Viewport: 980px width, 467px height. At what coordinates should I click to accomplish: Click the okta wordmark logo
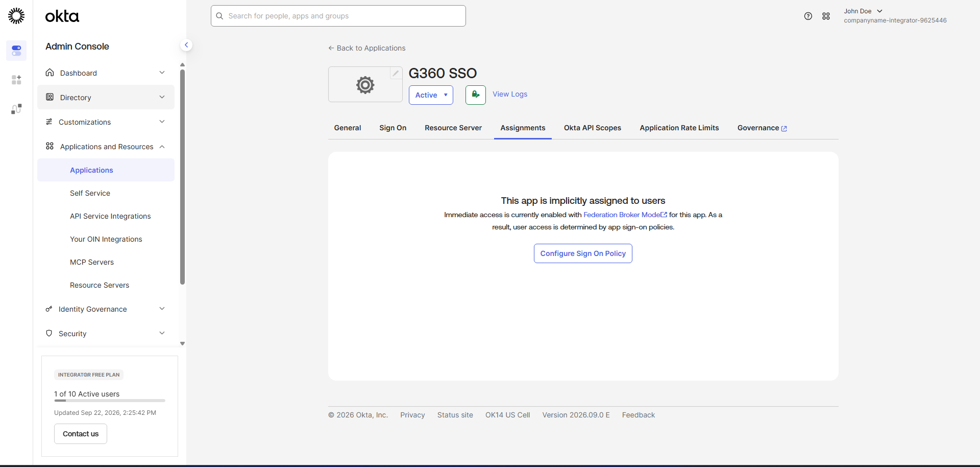62,16
